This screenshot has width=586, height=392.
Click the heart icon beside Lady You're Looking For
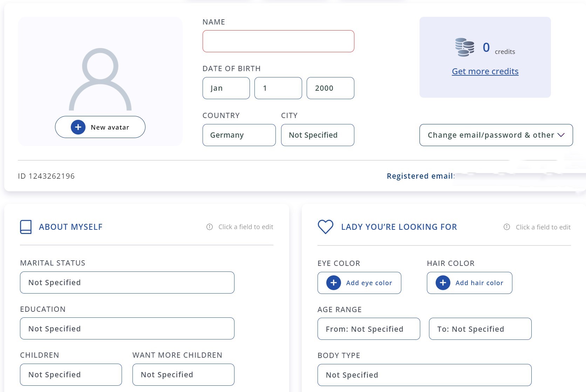click(325, 227)
